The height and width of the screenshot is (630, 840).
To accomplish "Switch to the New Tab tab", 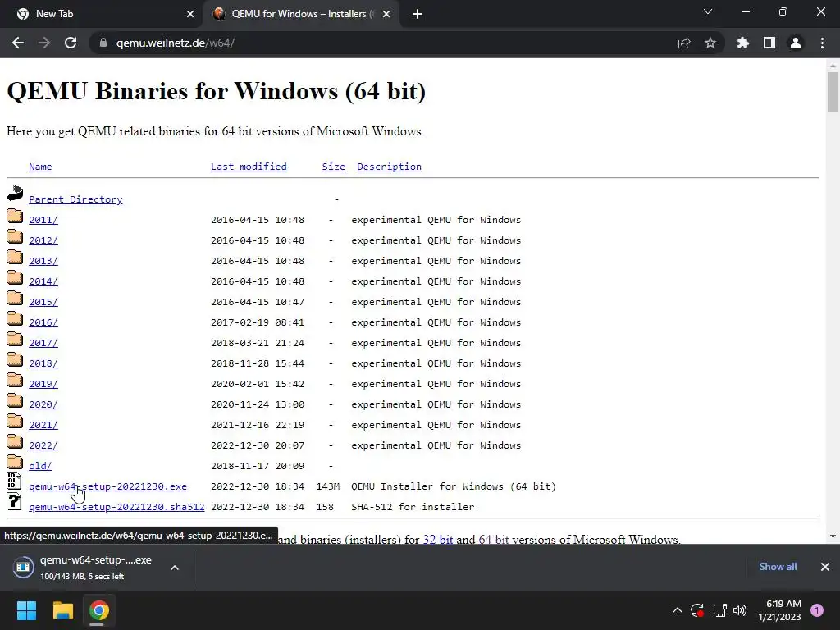I will click(102, 14).
